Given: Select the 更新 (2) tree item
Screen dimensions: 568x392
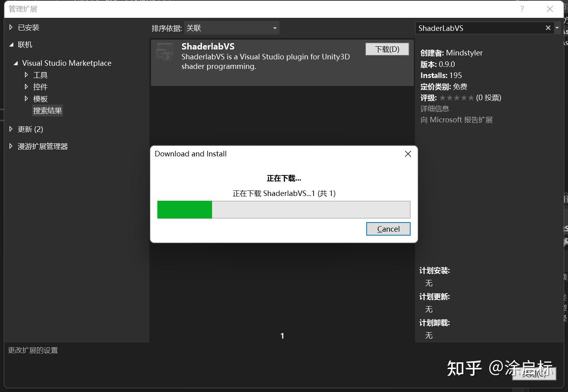Looking at the screenshot, I should pos(31,129).
